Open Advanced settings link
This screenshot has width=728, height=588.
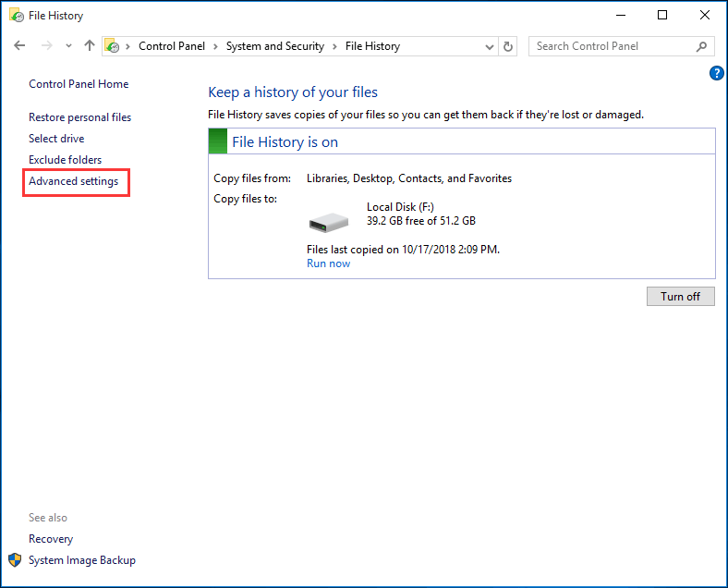pyautogui.click(x=74, y=181)
